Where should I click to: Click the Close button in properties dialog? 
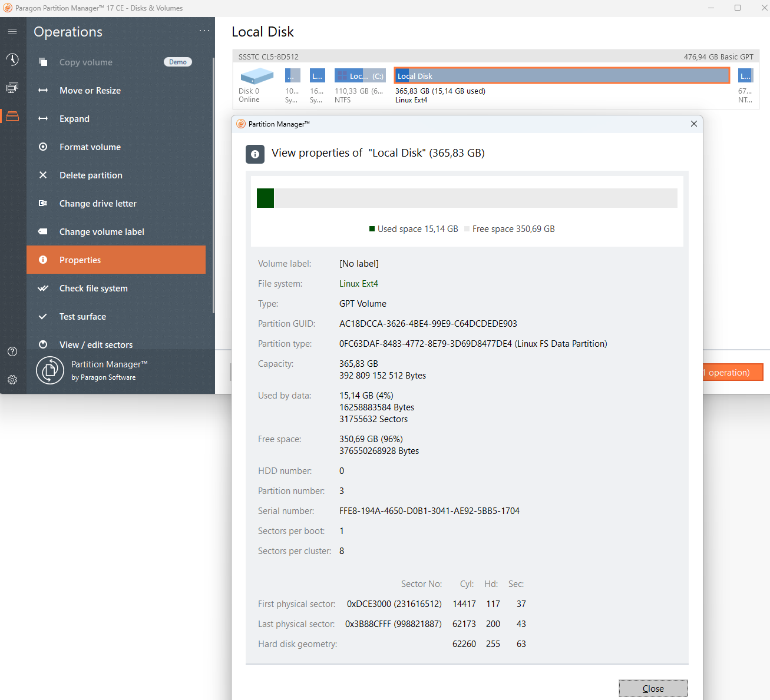click(x=653, y=688)
